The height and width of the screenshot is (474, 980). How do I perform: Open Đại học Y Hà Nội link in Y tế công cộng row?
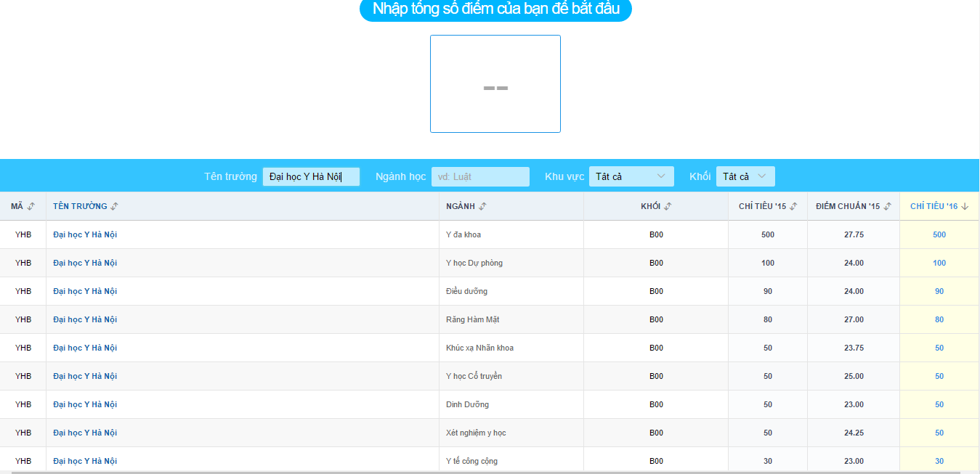point(85,461)
